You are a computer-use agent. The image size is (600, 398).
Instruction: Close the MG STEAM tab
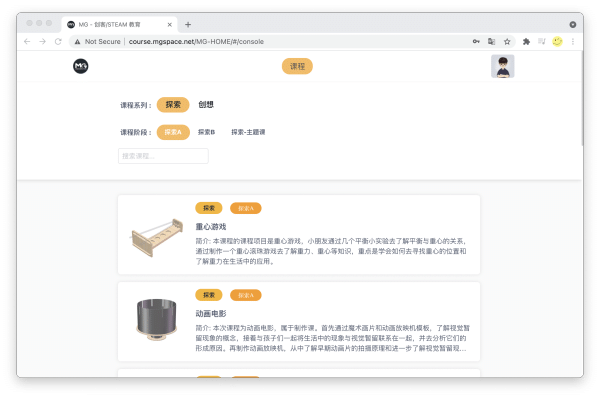coord(170,24)
